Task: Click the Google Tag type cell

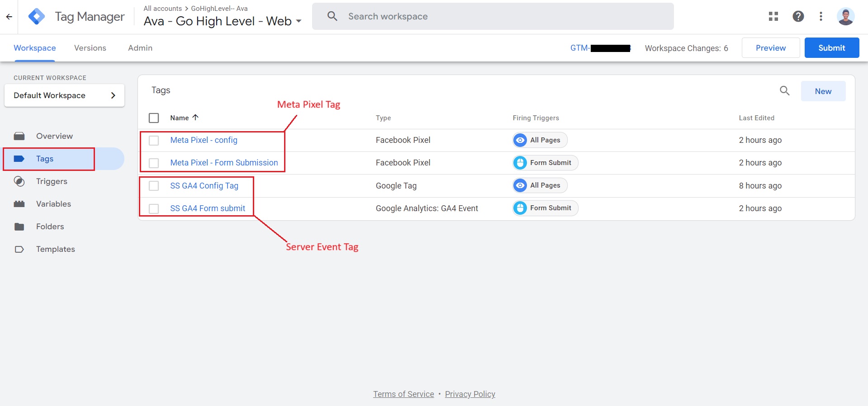Action: pos(396,186)
